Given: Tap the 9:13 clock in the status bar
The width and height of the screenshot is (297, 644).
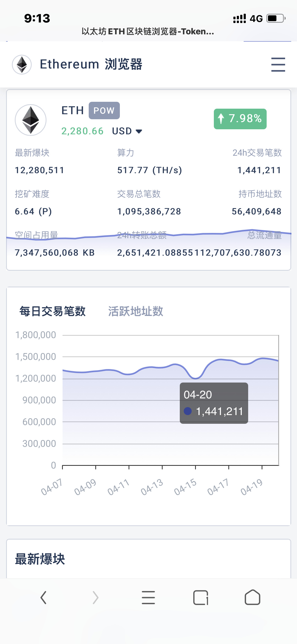Looking at the screenshot, I should click(x=37, y=18).
